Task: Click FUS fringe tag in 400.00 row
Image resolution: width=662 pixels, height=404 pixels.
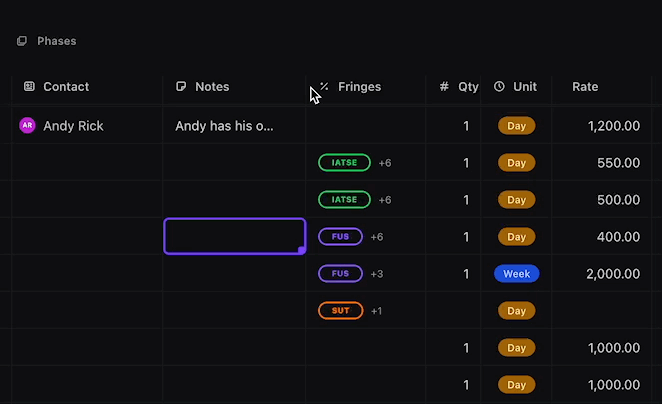Action: [x=340, y=236]
